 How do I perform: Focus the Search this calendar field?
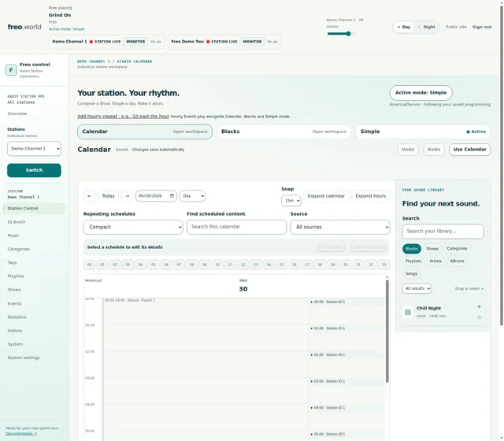tap(236, 227)
